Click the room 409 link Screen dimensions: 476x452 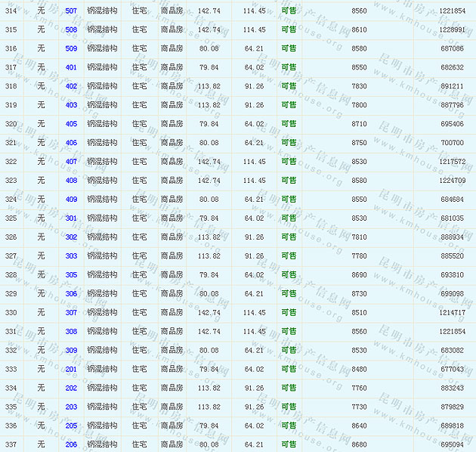click(x=71, y=200)
